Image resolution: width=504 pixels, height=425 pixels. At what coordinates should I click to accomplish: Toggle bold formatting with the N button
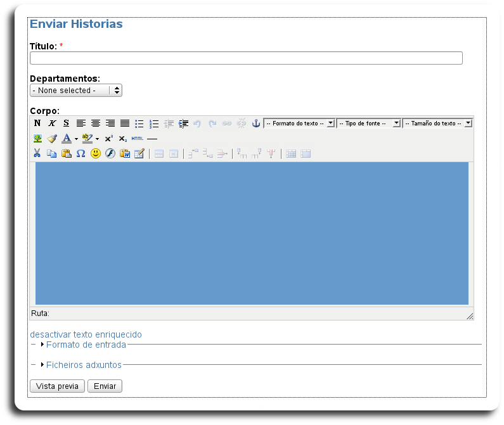pyautogui.click(x=37, y=124)
